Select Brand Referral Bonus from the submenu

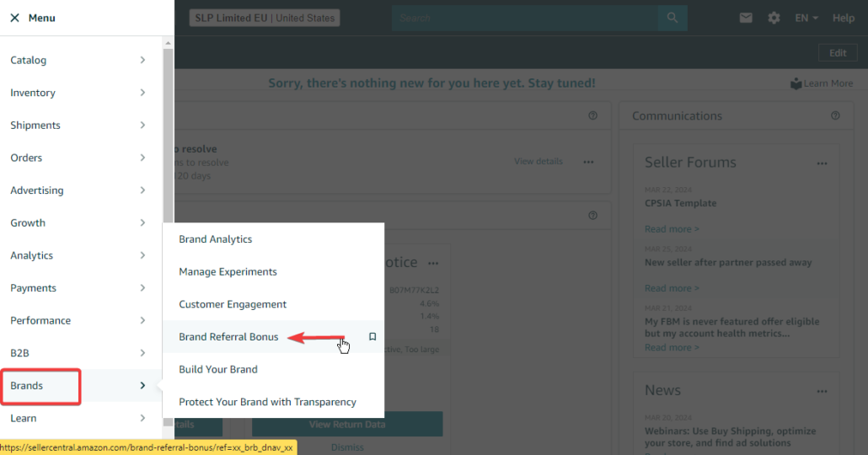click(228, 337)
